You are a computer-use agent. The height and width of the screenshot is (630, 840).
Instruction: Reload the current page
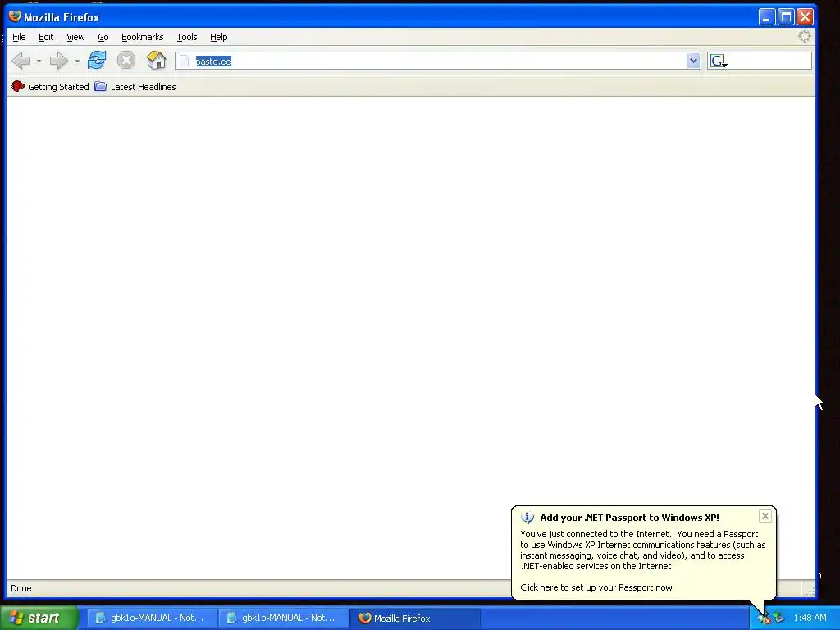[97, 60]
